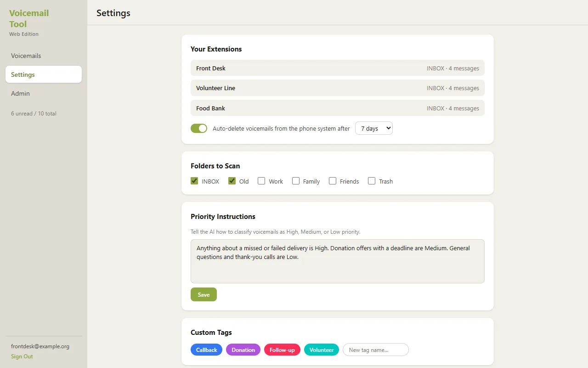Click the Settings page title

[x=113, y=13]
